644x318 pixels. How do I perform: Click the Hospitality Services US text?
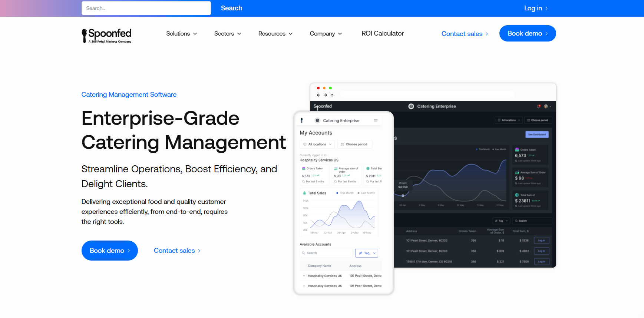pyautogui.click(x=319, y=160)
